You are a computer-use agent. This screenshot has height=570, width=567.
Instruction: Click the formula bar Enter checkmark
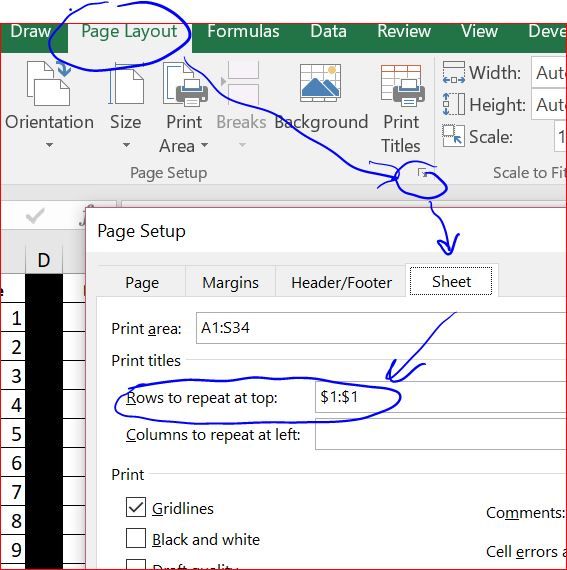35,216
